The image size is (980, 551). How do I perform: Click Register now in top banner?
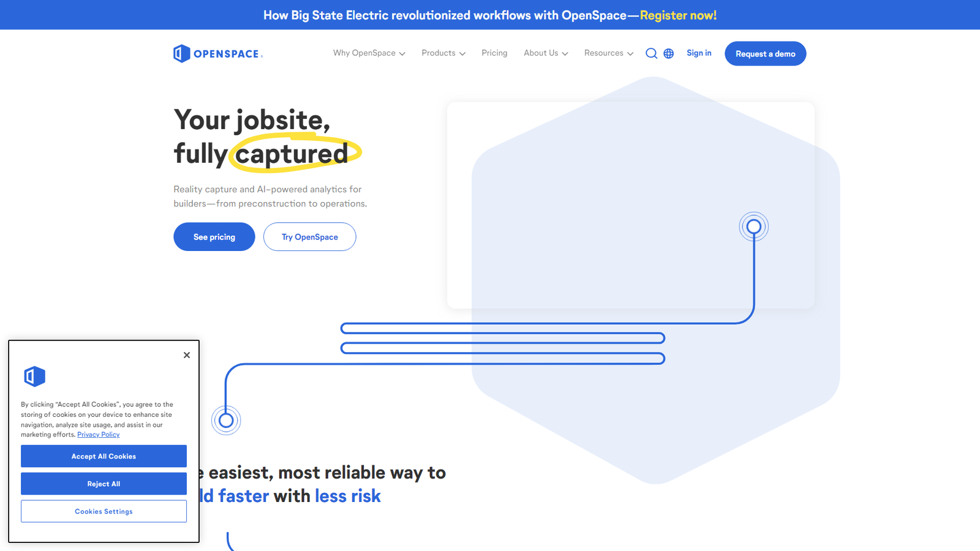(678, 15)
